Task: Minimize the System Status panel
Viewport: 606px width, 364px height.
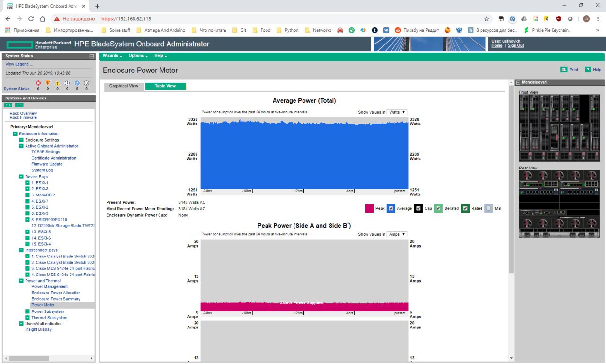Action: 92,56
